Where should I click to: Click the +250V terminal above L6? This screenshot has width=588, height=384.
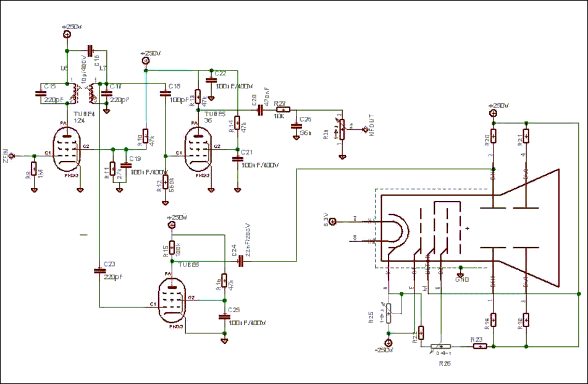[67, 34]
